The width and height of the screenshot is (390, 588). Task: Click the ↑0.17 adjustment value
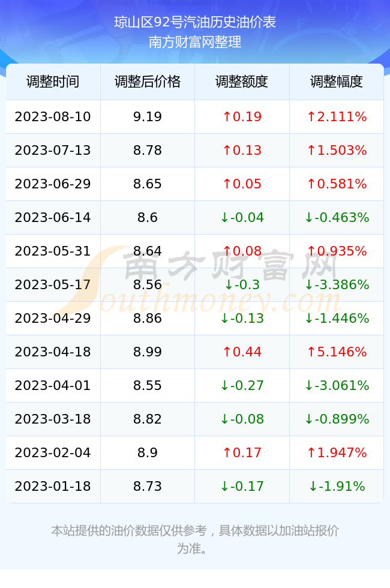point(242,452)
